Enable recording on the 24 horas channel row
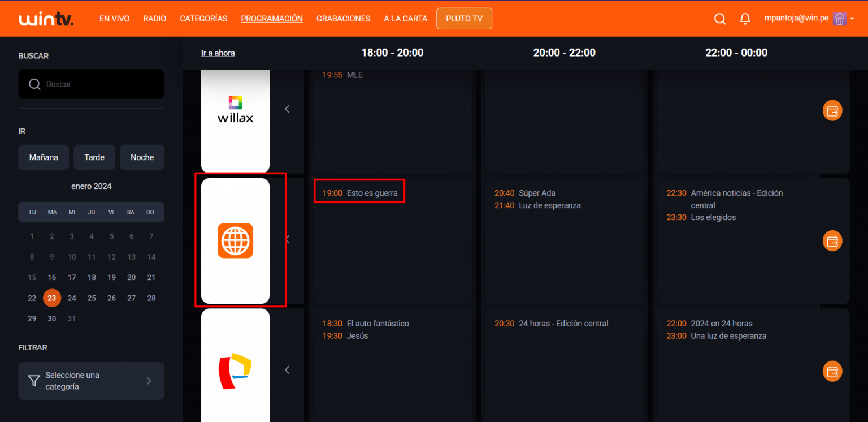Screen dimensions: 868x422 point(832,372)
